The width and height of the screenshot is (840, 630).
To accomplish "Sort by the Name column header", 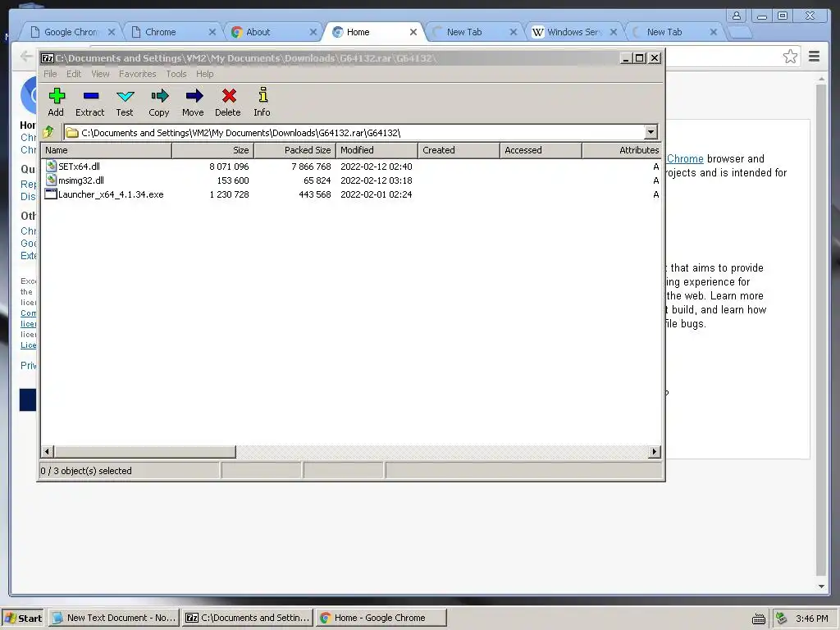I will (106, 151).
